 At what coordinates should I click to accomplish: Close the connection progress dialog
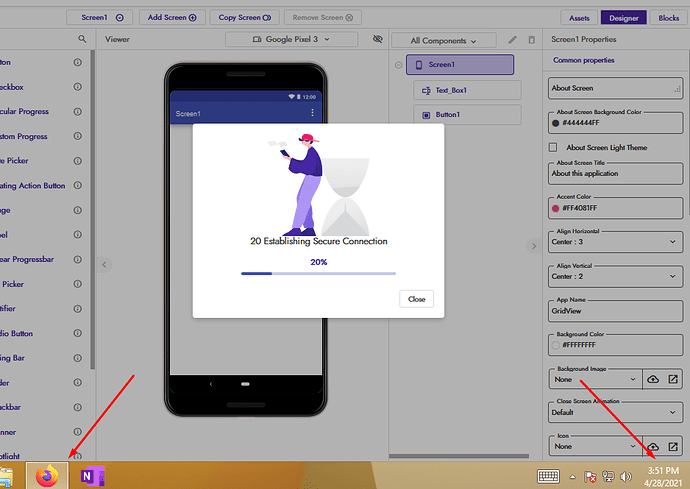pos(416,299)
